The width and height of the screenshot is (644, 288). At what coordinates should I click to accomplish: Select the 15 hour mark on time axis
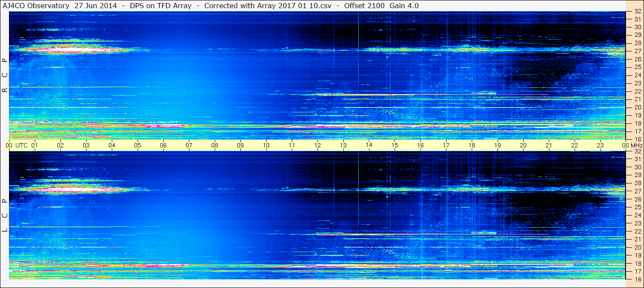click(x=395, y=145)
